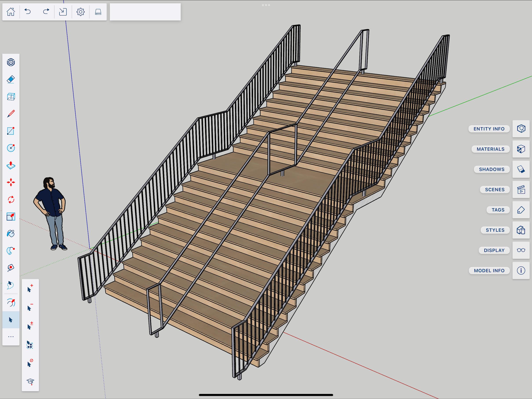Enable add-to-selection cursor mode
This screenshot has height=399, width=532.
click(x=30, y=288)
